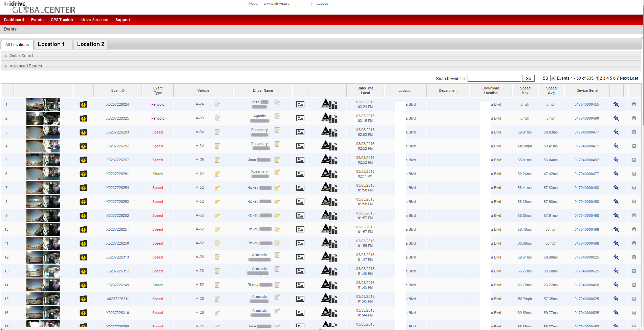Click the Logout link
This screenshot has width=644, height=330.
click(322, 3)
